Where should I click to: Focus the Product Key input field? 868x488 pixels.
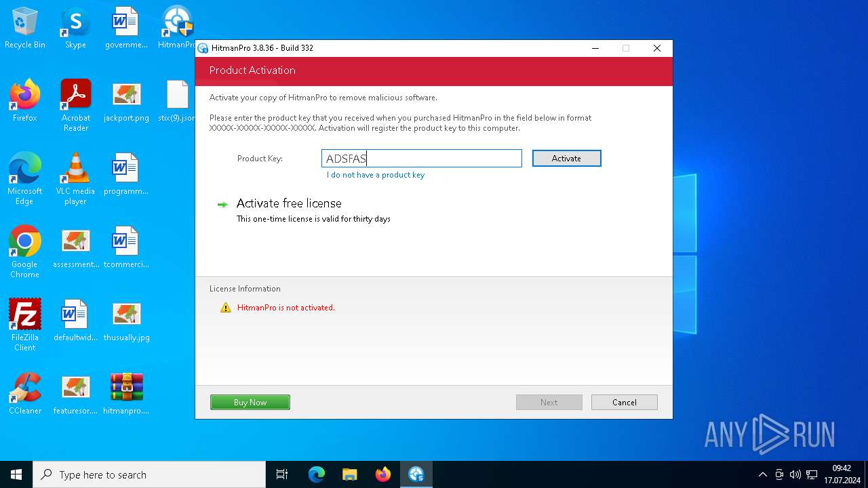click(421, 158)
